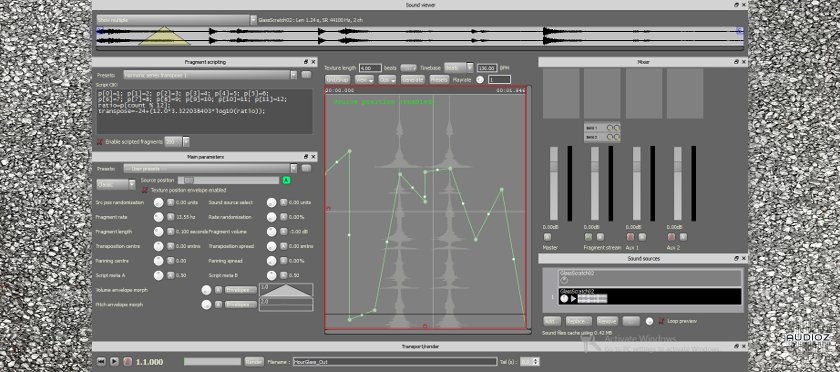Toggle the red Aux 2 enable button
The width and height of the screenshot is (840, 372).
click(671, 237)
